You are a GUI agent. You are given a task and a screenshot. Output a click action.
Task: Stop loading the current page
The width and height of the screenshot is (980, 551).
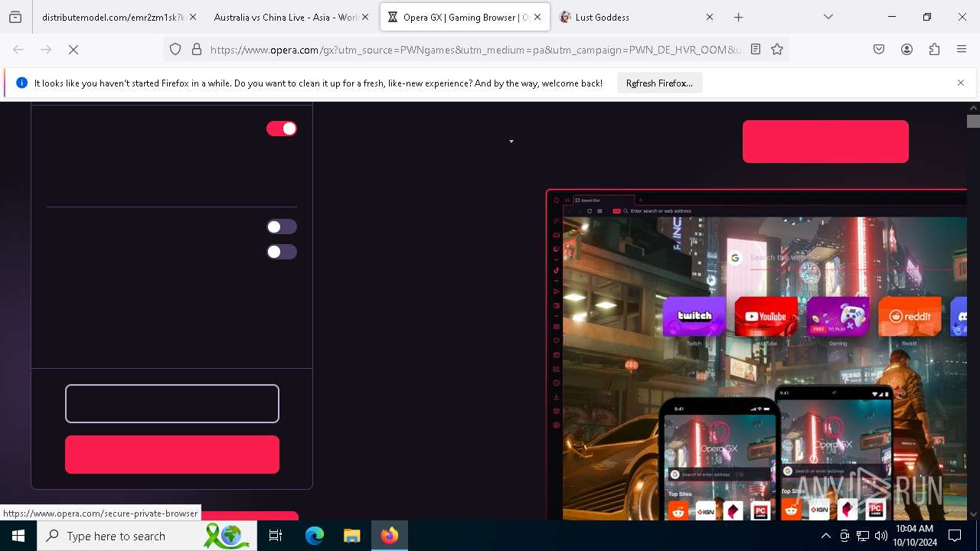tap(73, 49)
